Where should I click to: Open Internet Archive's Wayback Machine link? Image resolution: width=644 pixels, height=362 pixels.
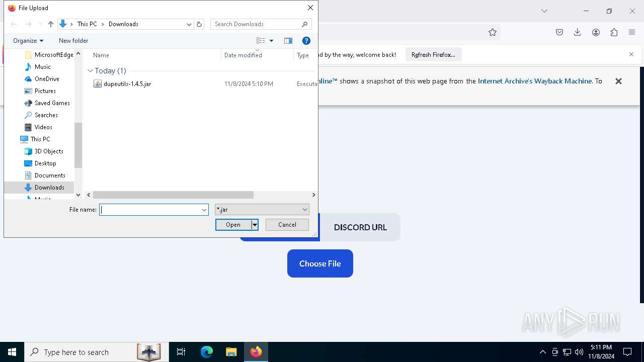point(535,81)
